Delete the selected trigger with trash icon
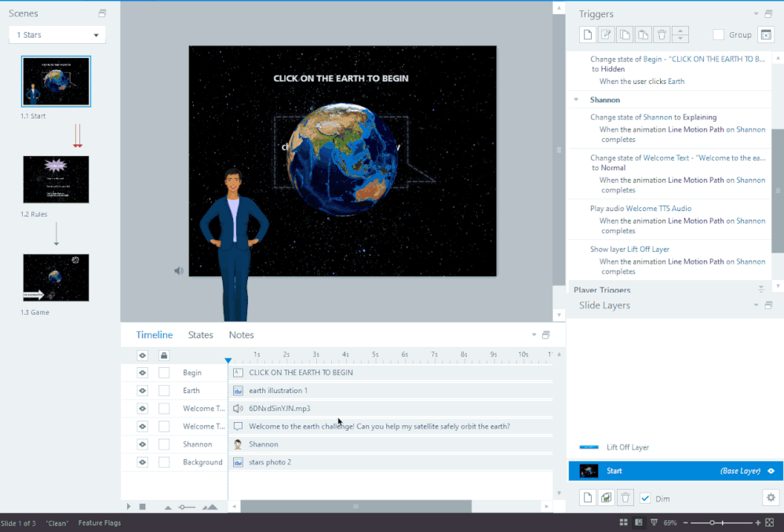This screenshot has width=784, height=532. coord(662,35)
